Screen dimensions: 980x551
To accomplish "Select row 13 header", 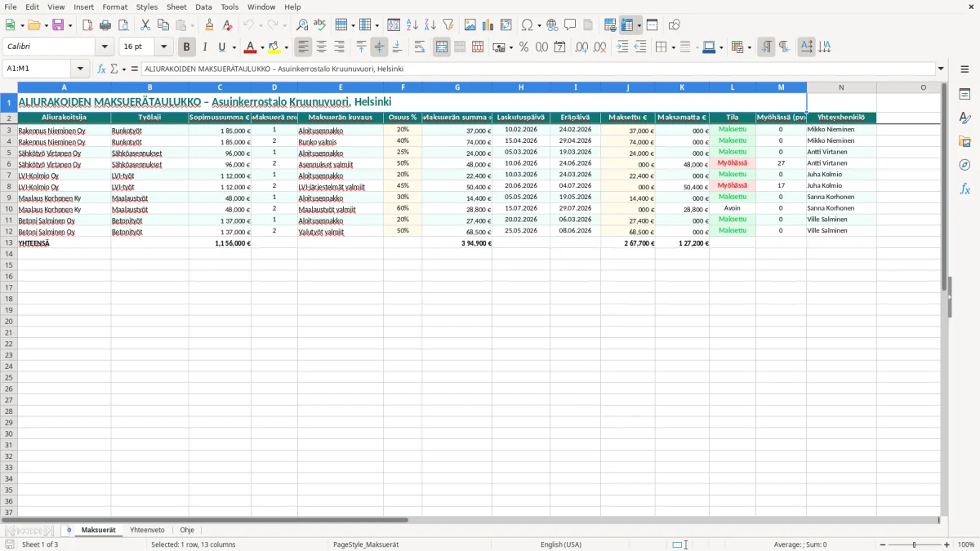I will click(x=8, y=242).
